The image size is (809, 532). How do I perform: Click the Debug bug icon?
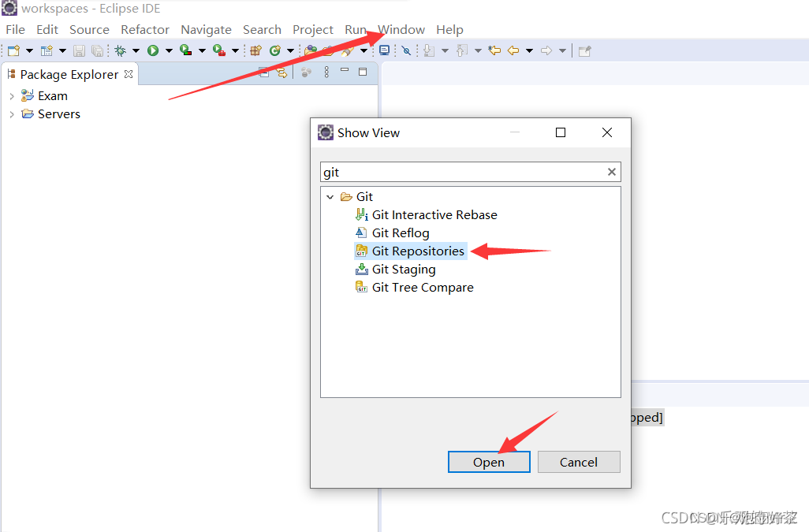click(120, 50)
